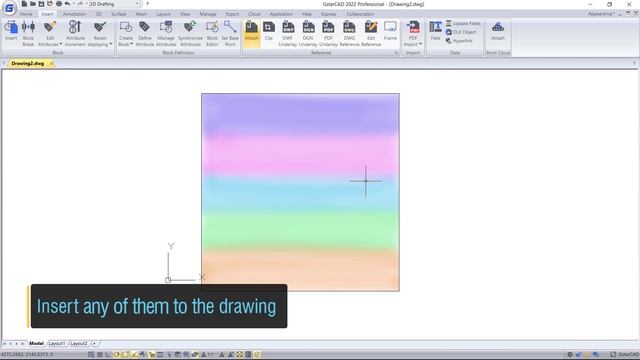The image size is (640, 360).
Task: Click the Hyperlink button
Action: (x=459, y=41)
